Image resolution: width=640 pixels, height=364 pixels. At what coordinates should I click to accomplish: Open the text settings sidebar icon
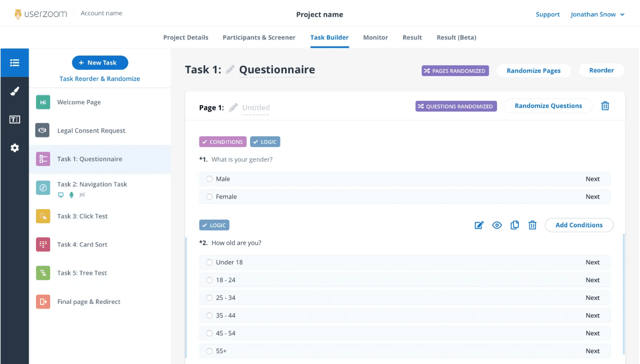pyautogui.click(x=15, y=119)
